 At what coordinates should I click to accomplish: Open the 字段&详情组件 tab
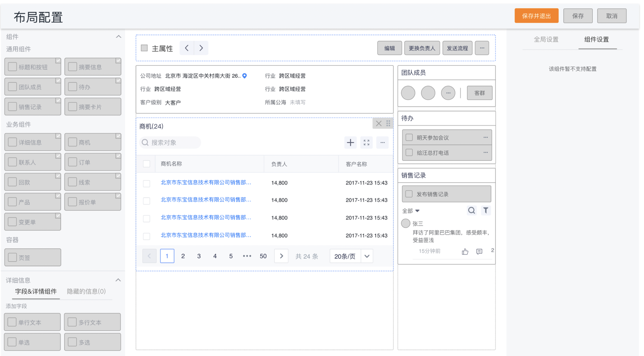[x=36, y=292]
